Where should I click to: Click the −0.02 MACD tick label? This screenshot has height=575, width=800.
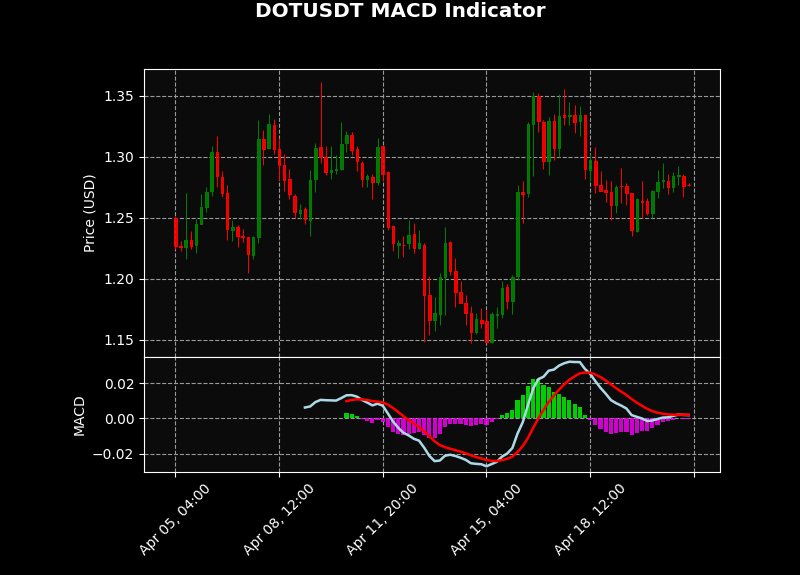[x=113, y=455]
